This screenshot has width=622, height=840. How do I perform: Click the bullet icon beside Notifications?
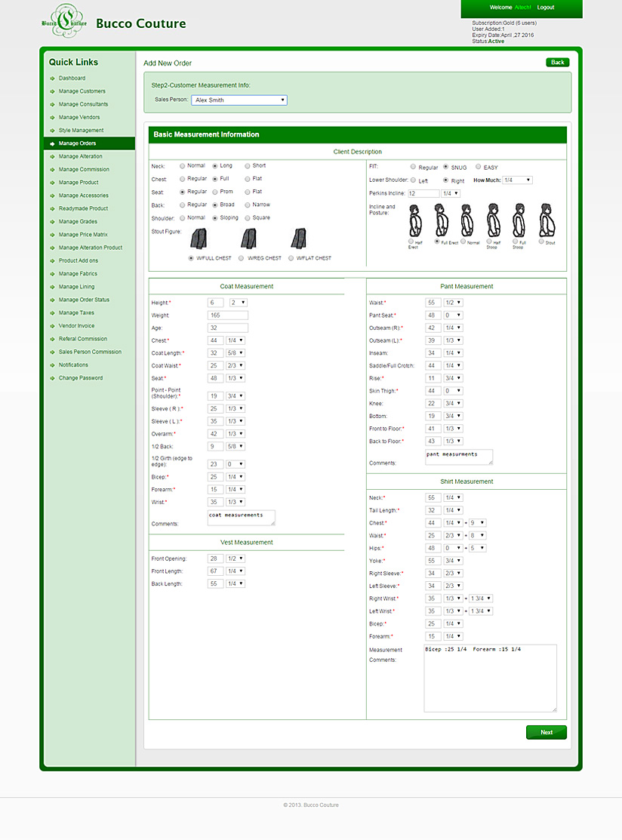pos(53,365)
